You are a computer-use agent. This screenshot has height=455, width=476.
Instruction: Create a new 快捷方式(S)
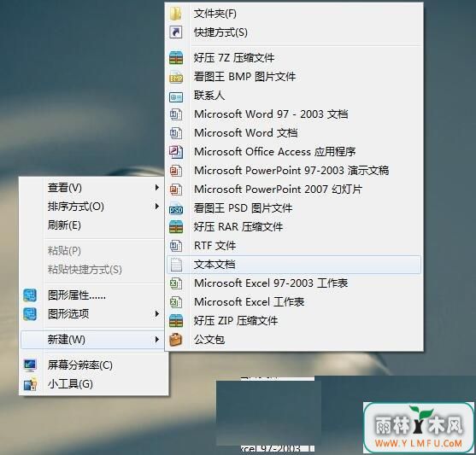tap(294, 32)
